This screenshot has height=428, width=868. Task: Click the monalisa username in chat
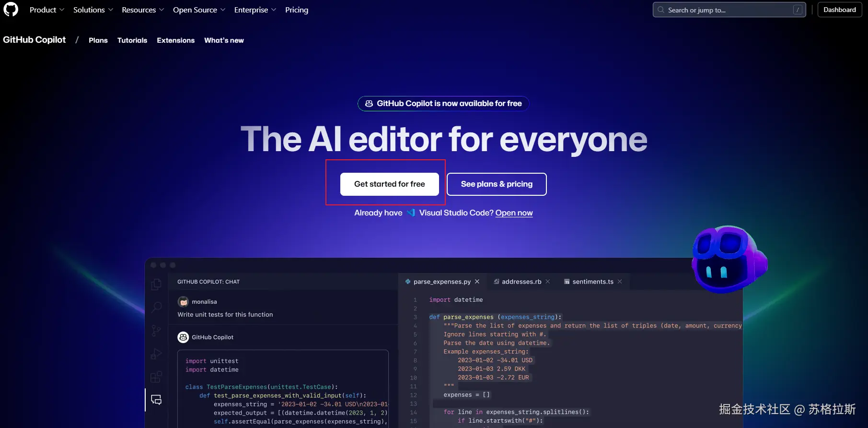(x=204, y=302)
